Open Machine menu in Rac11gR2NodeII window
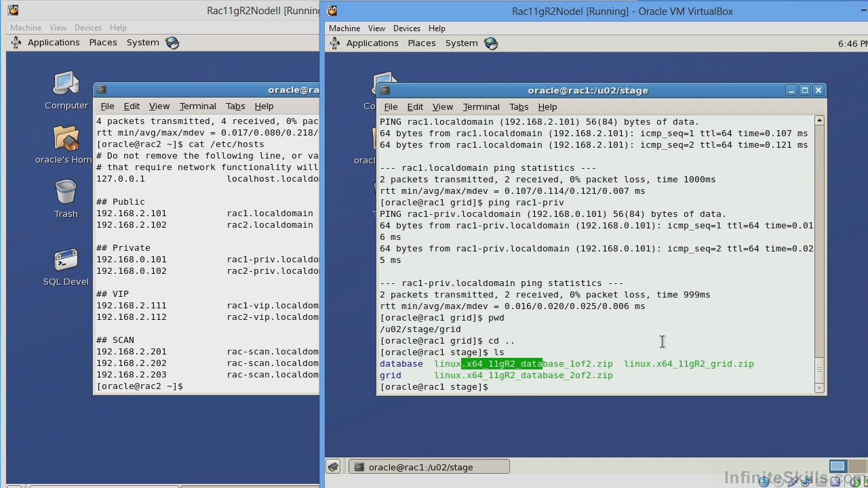 (26, 28)
